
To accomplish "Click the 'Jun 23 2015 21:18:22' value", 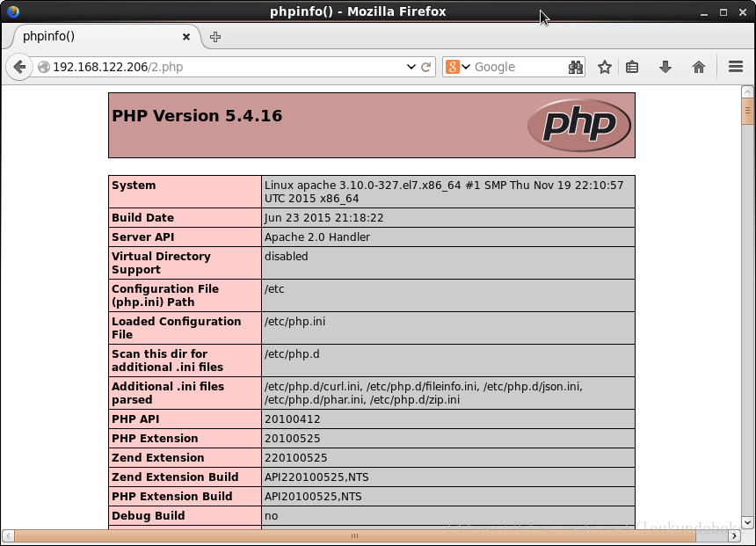I will (323, 217).
